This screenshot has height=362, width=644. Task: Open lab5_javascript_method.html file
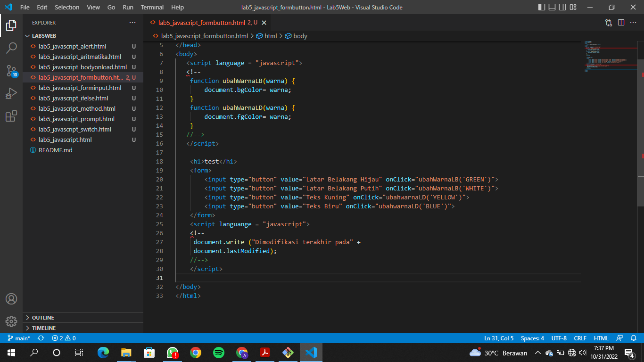point(83,108)
